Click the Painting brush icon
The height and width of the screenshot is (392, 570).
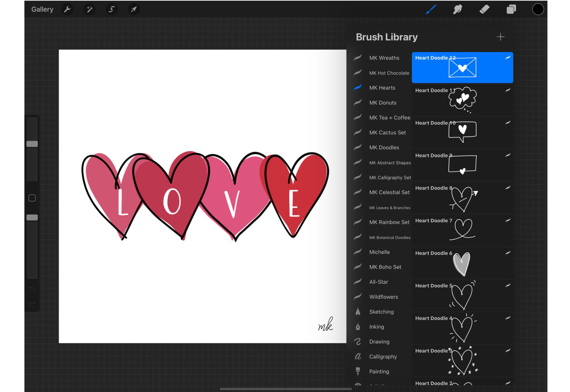[358, 371]
